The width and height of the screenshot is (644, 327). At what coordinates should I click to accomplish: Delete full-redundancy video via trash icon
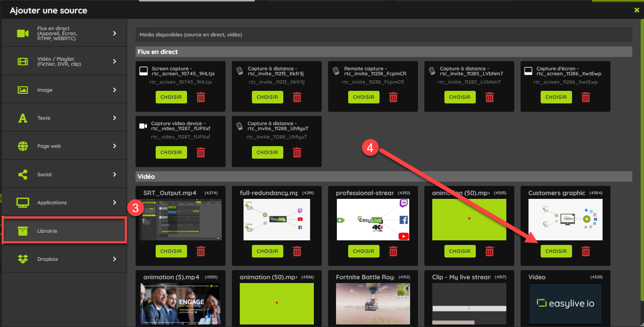click(x=297, y=251)
